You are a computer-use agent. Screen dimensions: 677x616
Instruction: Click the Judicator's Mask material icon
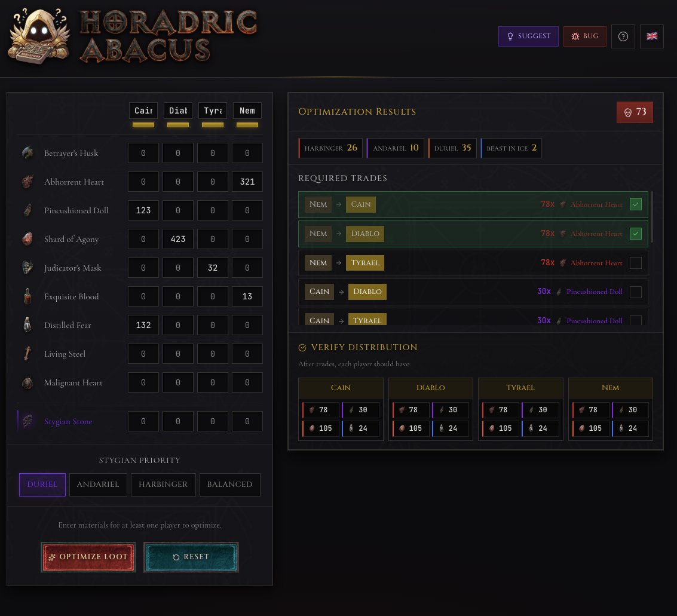click(27, 268)
